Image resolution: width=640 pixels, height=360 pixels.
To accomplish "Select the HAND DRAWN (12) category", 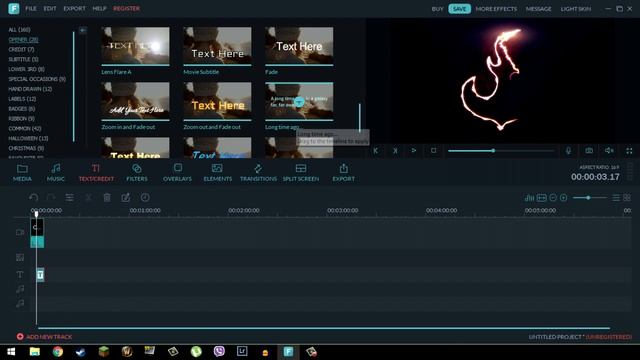I will tap(30, 89).
